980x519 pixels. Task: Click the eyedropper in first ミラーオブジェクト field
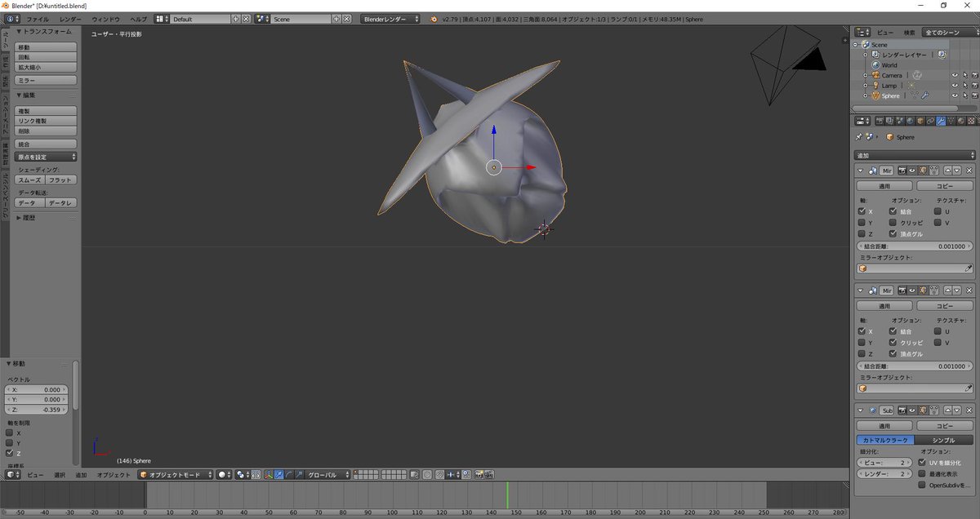[x=969, y=268]
